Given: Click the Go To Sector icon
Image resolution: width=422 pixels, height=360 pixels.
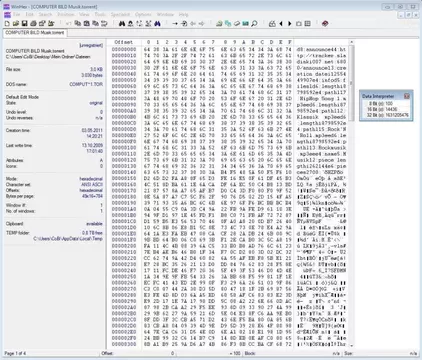Looking at the screenshot, I should 184,23.
